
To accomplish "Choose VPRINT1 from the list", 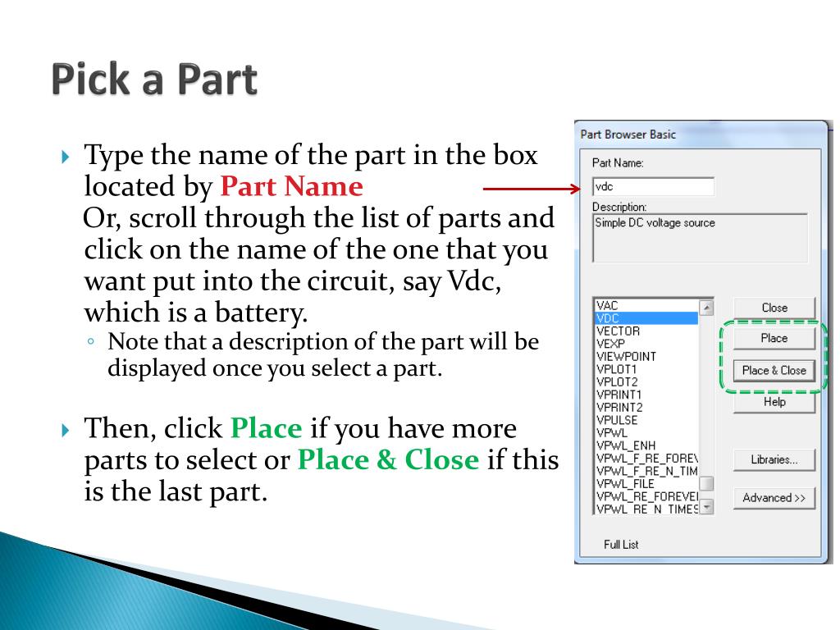I will (x=646, y=395).
